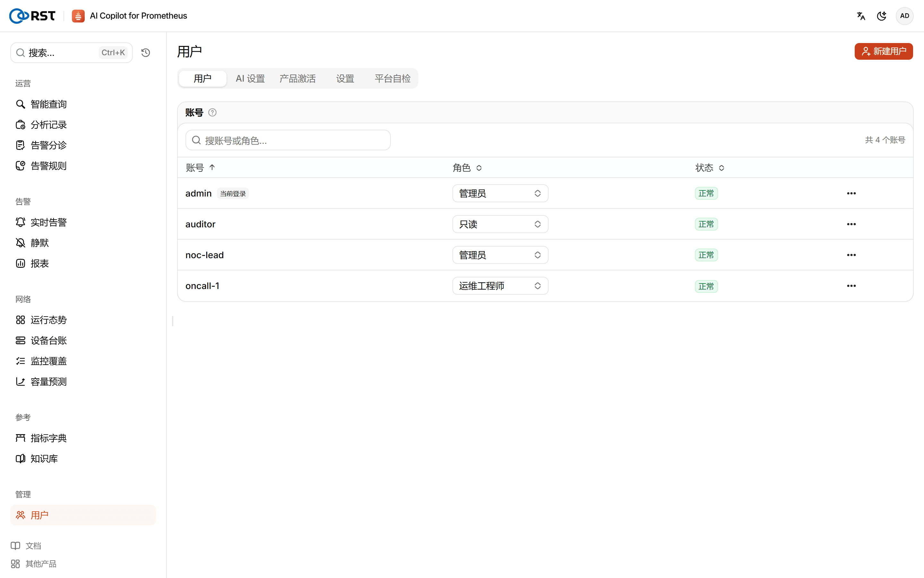Open more actions for noc-lead row
This screenshot has width=924, height=578.
[x=851, y=255]
